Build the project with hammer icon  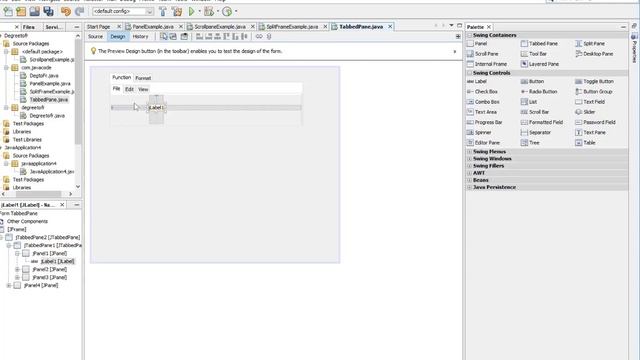(x=162, y=11)
